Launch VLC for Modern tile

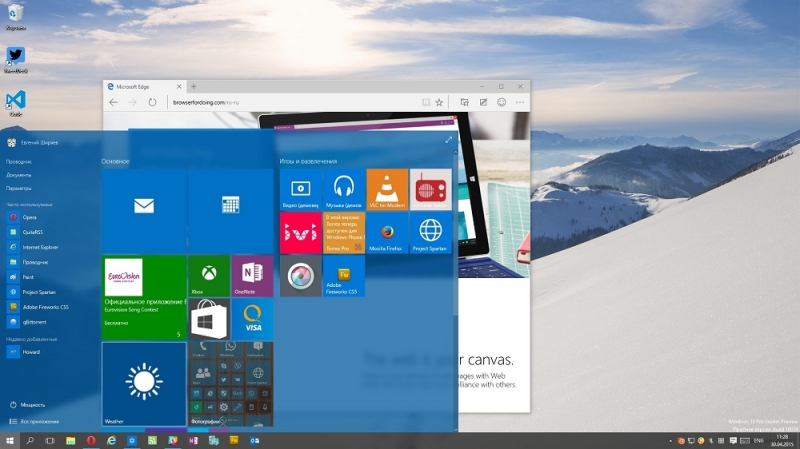click(x=387, y=189)
